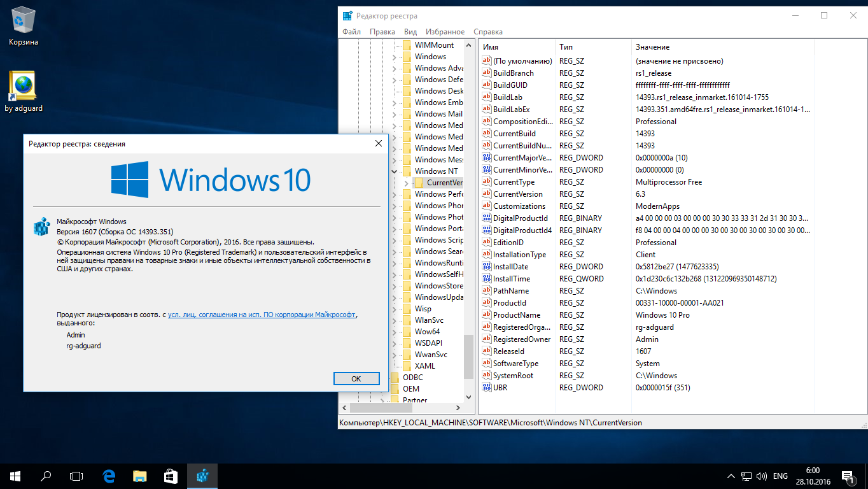This screenshot has width=868, height=489.
Task: Select the WSDAPI registry key
Action: coord(428,343)
